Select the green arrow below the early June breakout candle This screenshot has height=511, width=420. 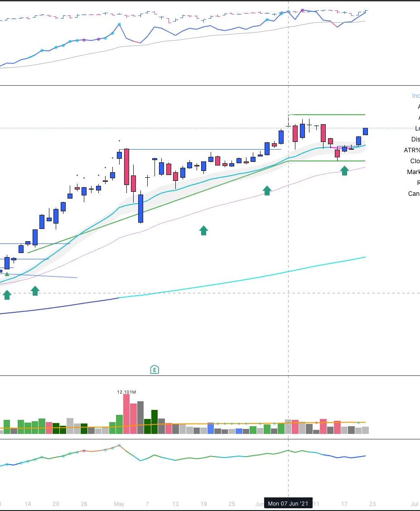click(267, 190)
